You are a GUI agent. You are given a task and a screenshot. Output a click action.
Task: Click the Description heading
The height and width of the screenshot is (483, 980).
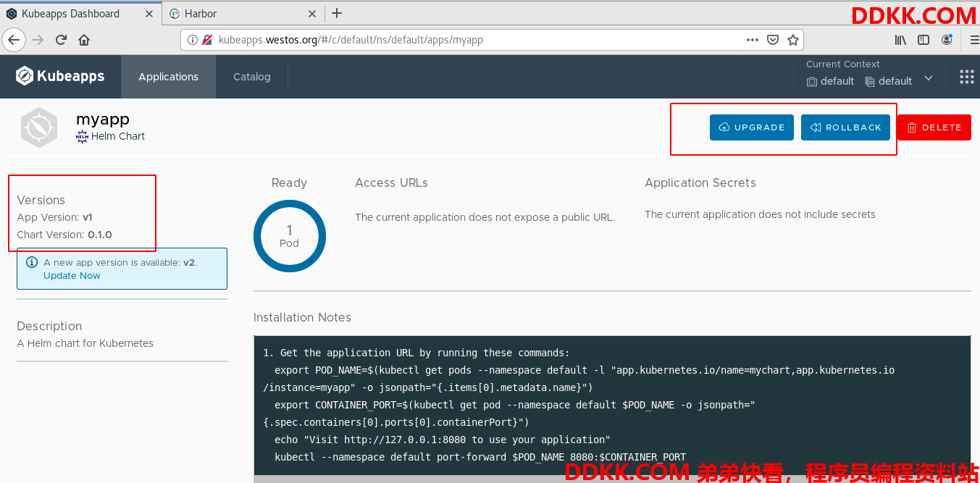[x=49, y=326]
